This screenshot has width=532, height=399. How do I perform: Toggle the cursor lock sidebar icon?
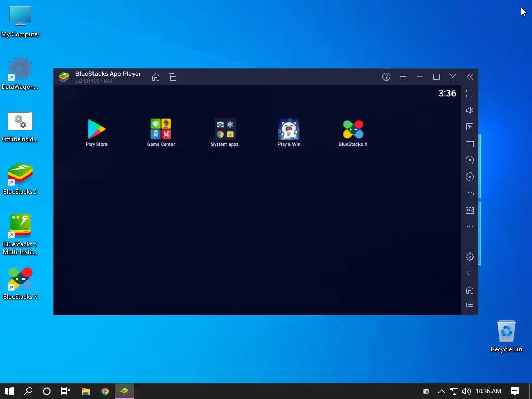point(470,127)
